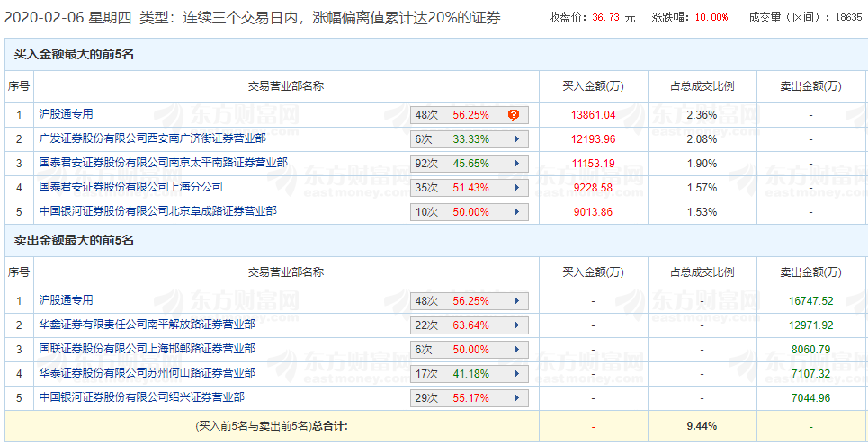Expand arrow for 中国银河绍兴证券营业部 row
868x445 pixels.
516,398
